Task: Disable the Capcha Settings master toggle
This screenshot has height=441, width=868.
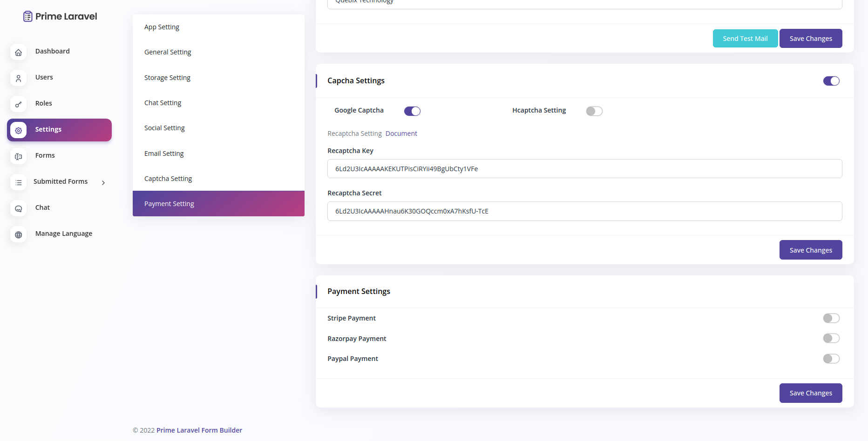Action: click(831, 80)
